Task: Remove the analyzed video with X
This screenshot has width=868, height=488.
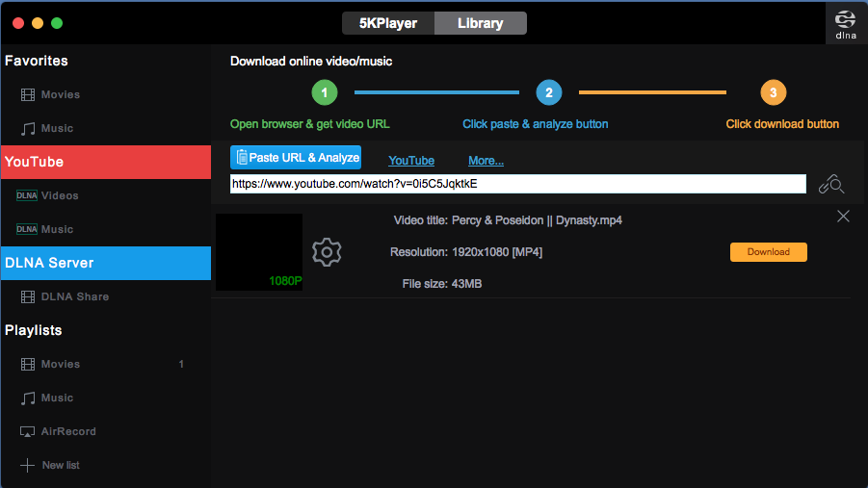Action: pyautogui.click(x=843, y=217)
